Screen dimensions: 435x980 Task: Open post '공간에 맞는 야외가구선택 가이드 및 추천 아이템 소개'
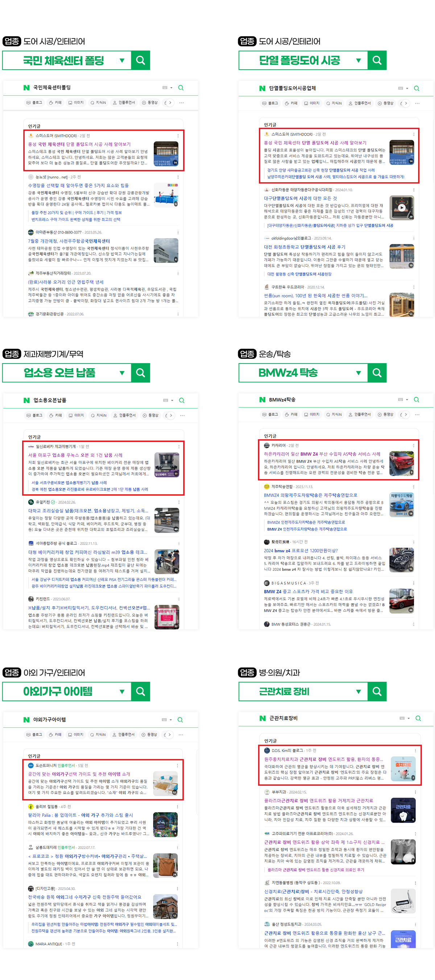click(x=79, y=774)
